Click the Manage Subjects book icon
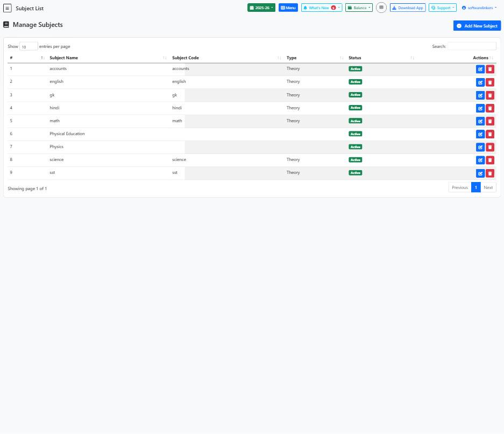 (x=6, y=25)
